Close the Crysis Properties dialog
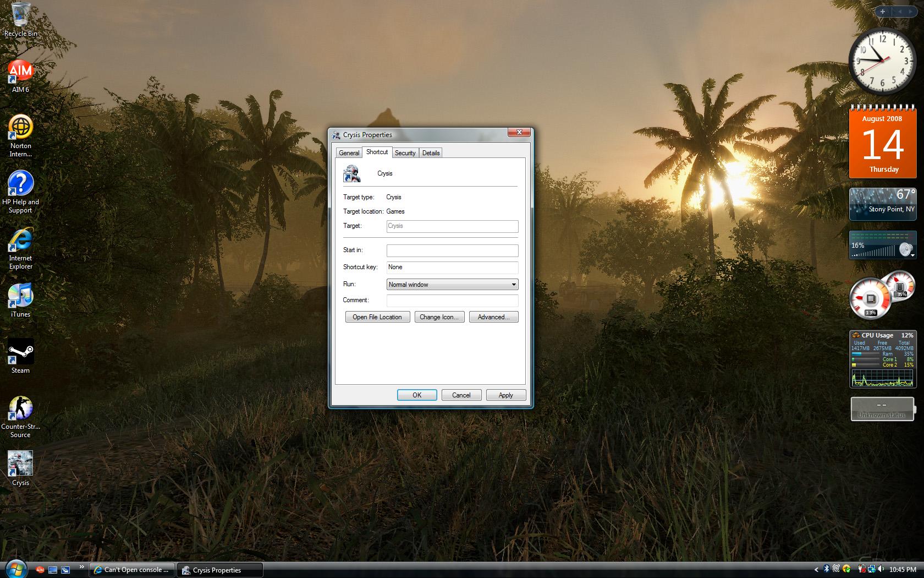The image size is (924, 578). tap(519, 132)
